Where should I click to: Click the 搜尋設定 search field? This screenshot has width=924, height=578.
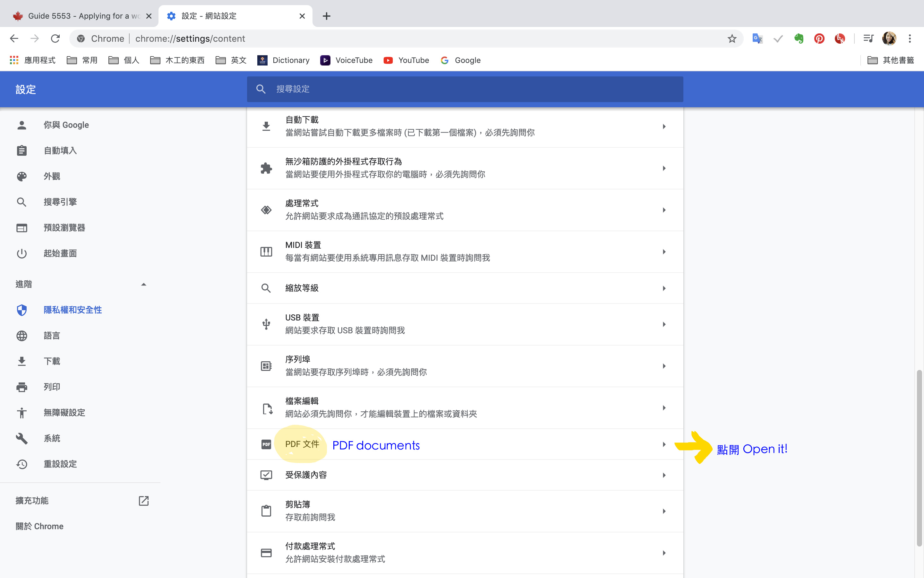465,89
